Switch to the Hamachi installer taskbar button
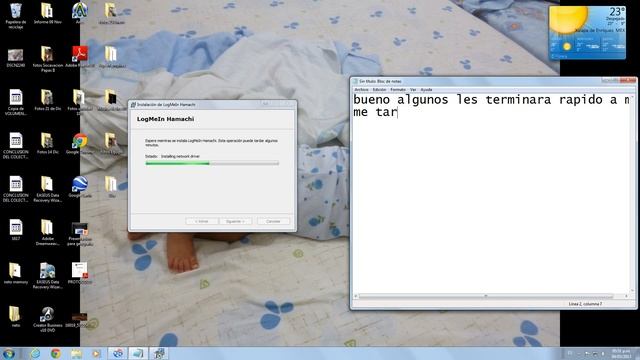The image size is (640, 360). [x=159, y=353]
